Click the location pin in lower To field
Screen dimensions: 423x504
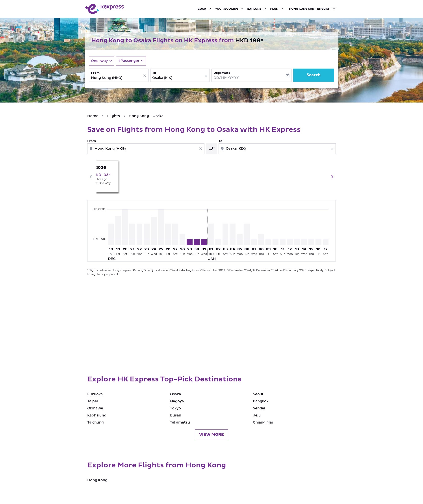[222, 149]
